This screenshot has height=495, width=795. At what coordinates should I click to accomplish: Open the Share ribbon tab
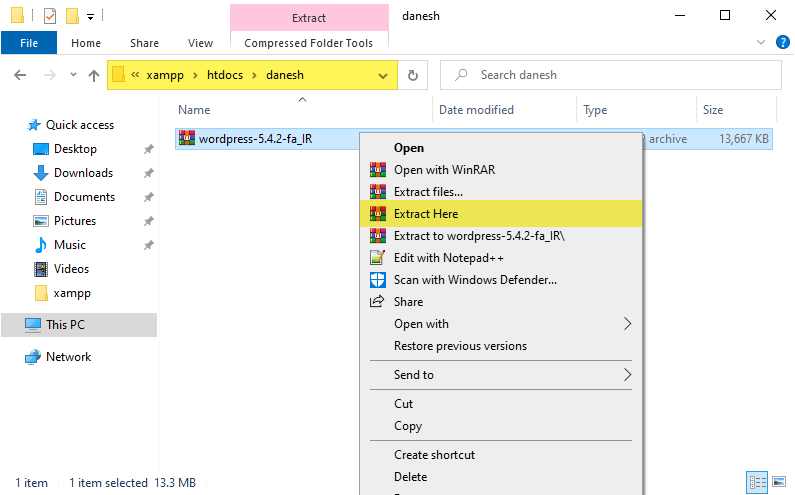click(144, 43)
